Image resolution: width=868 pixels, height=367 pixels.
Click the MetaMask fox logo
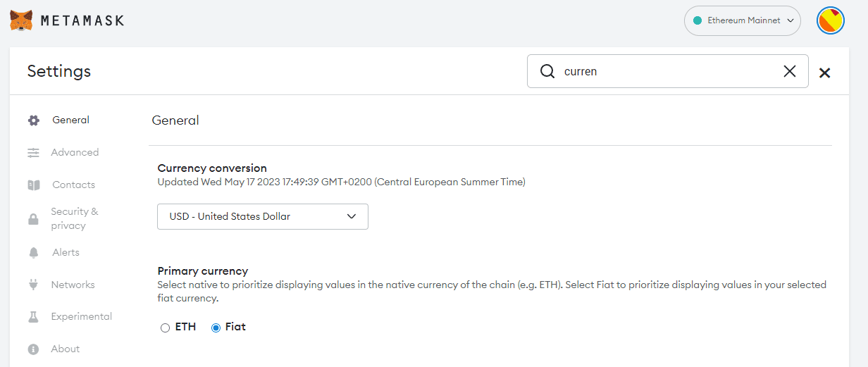[x=21, y=20]
